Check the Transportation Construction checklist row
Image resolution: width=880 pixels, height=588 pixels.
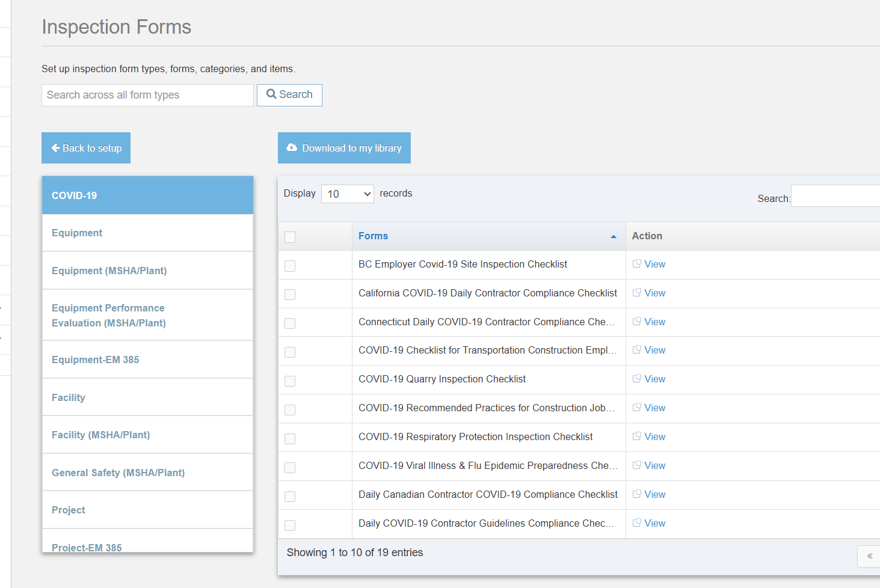(290, 352)
